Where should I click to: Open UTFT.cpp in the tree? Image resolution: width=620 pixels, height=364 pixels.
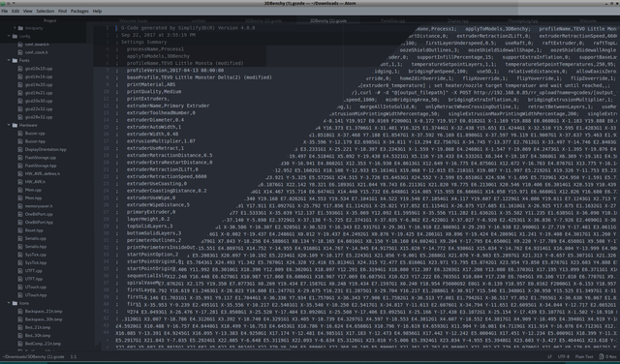[x=33, y=271]
